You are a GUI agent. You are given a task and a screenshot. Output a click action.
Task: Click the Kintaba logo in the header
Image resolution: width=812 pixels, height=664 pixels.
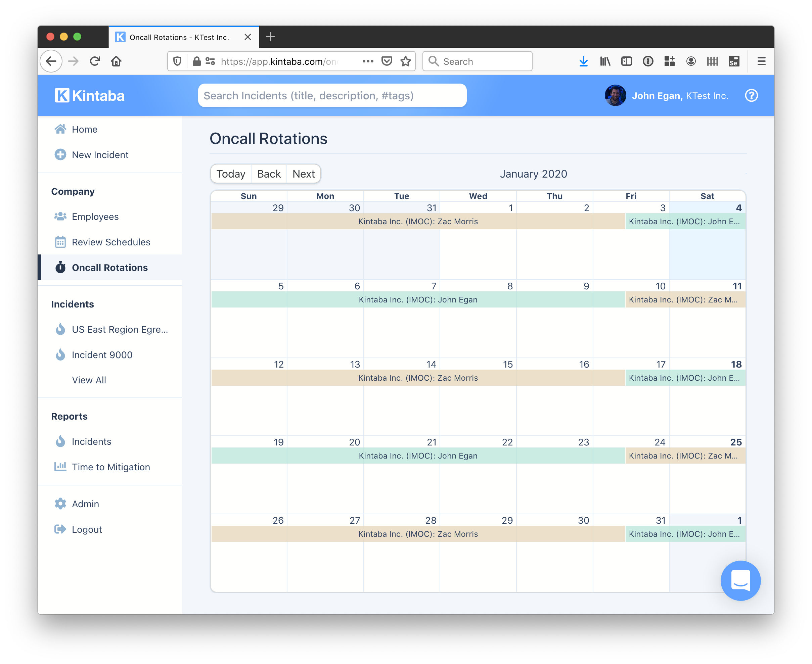tap(90, 96)
